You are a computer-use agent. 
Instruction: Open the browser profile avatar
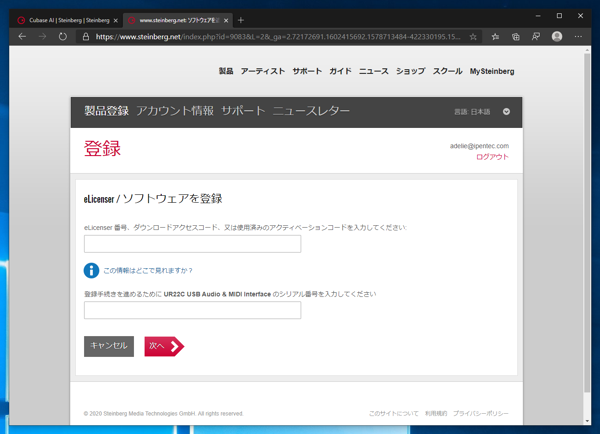coord(557,37)
